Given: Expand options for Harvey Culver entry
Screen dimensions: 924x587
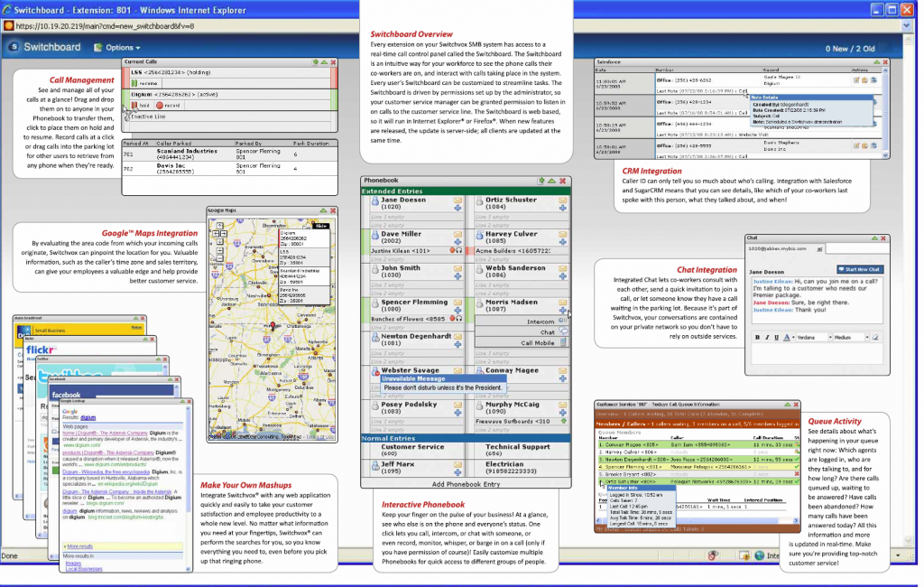Looking at the screenshot, I should pos(563,242).
